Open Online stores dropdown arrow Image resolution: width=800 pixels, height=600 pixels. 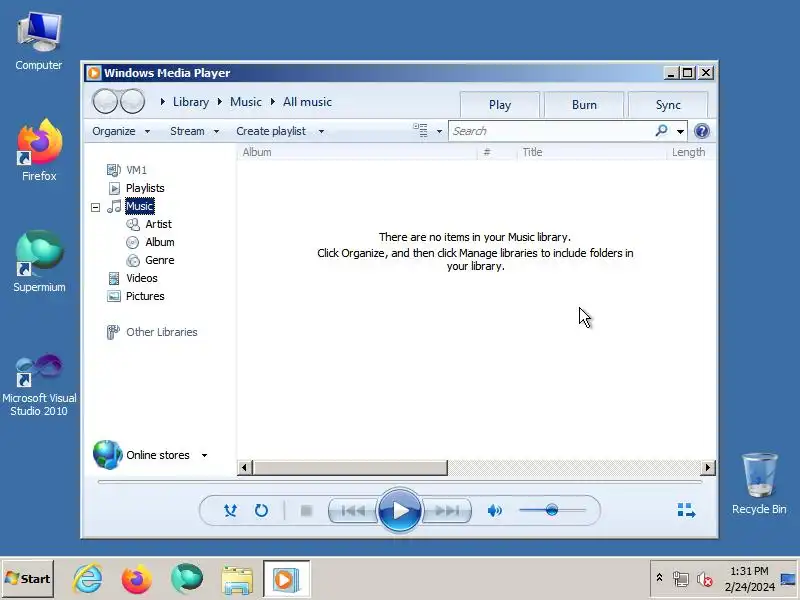point(204,456)
